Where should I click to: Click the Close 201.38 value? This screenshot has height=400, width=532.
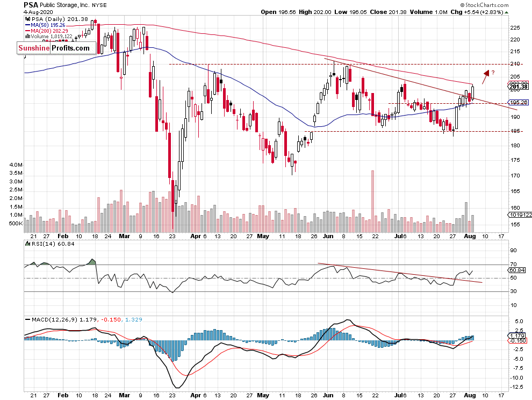click(x=388, y=12)
